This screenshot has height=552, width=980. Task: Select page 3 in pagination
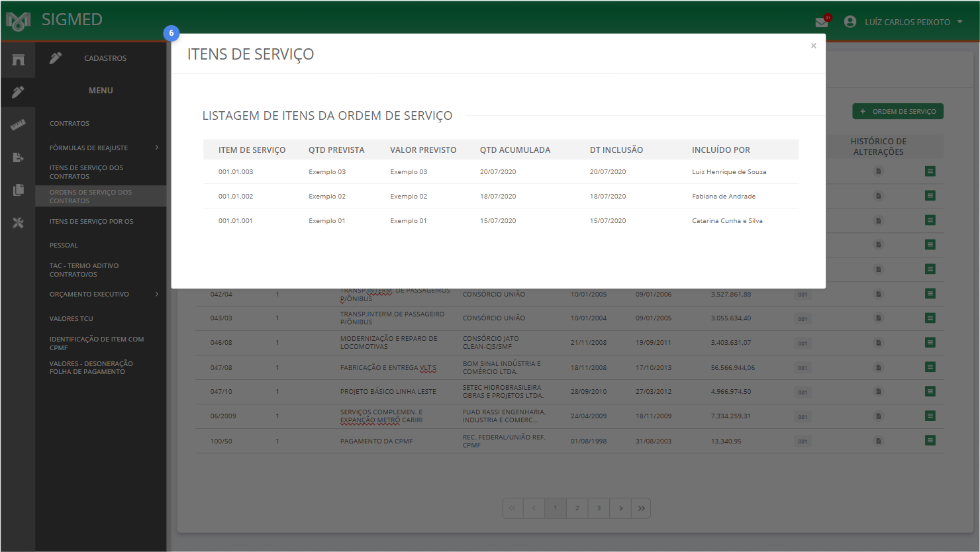pyautogui.click(x=599, y=508)
